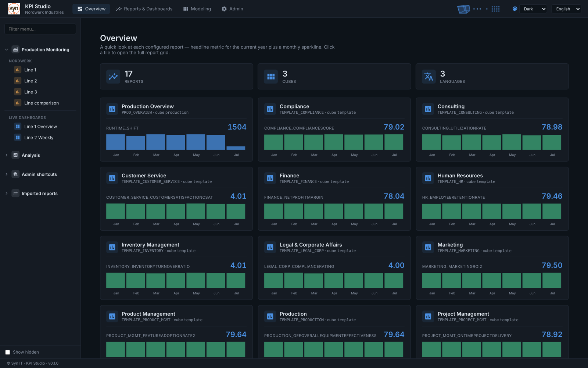Image resolution: width=588 pixels, height=368 pixels.
Task: Expand the Admin shortcuts group
Action: tap(6, 174)
